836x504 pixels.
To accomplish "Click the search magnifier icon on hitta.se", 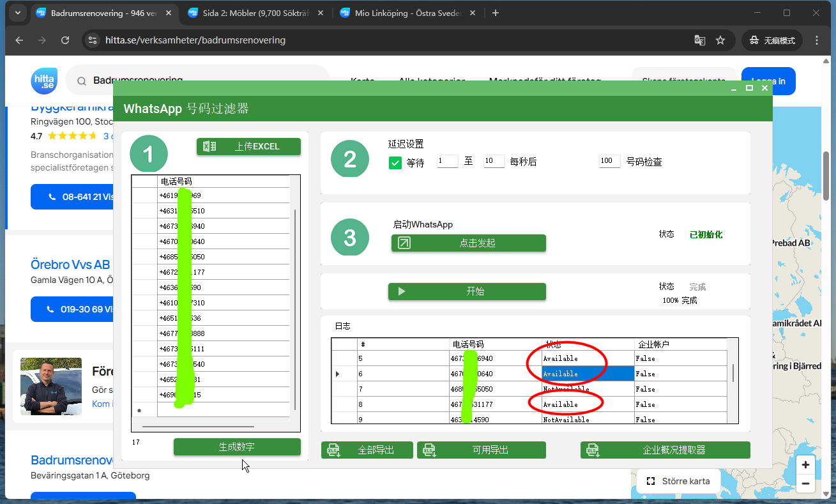I will click(82, 81).
